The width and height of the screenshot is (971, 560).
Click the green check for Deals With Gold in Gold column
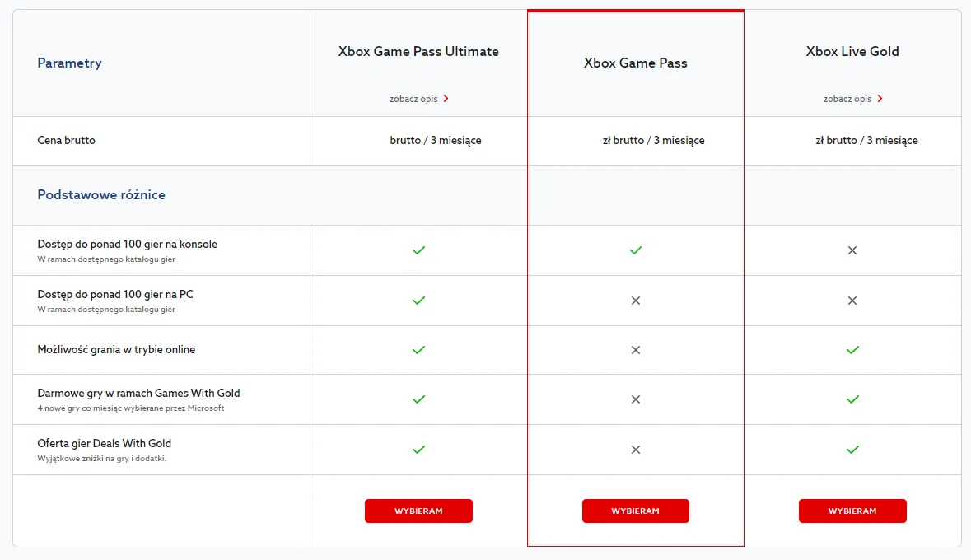[852, 450]
